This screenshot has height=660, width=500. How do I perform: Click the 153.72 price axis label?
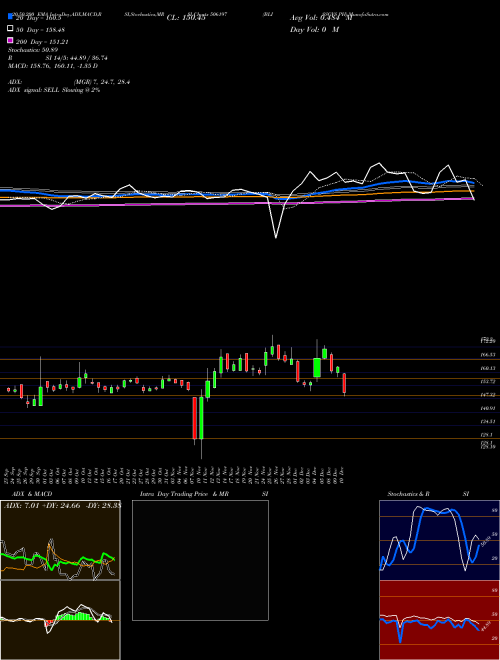(x=488, y=381)
